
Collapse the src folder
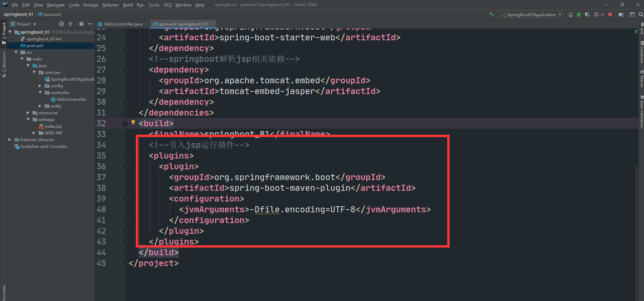pyautogui.click(x=16, y=52)
